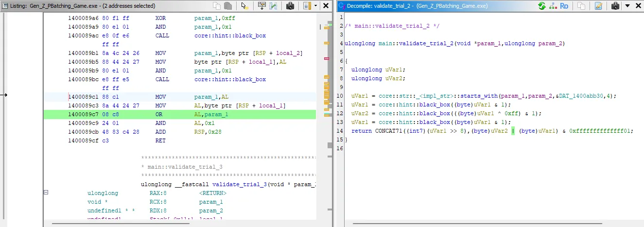
Task: Take a snapshot of the Listing window
Action: pyautogui.click(x=290, y=6)
